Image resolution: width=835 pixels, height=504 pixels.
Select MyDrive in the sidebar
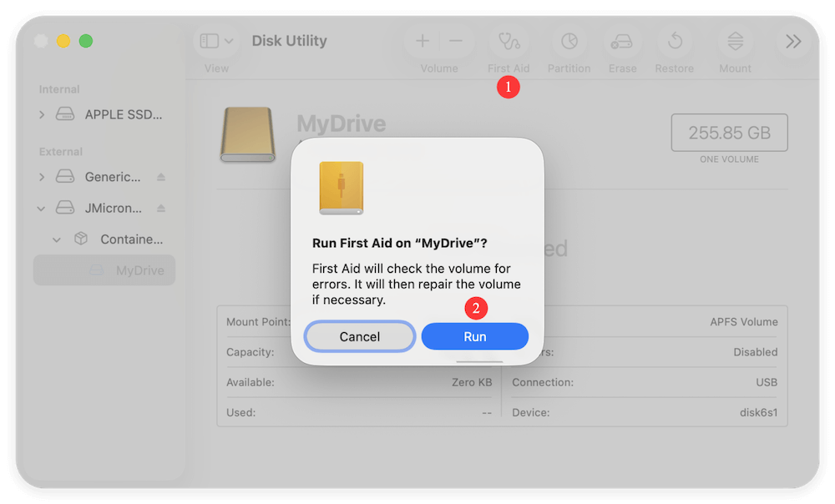[104, 270]
